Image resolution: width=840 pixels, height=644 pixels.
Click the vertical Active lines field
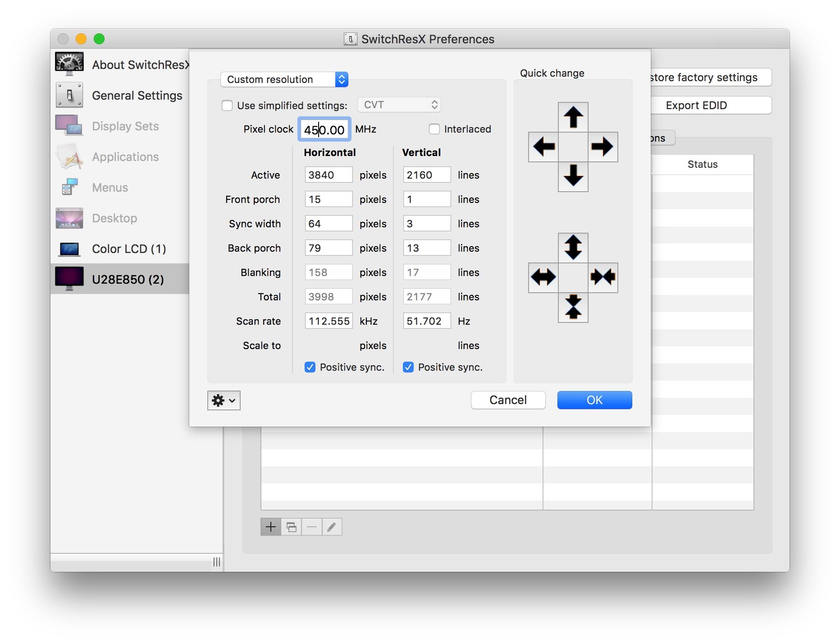pos(427,175)
